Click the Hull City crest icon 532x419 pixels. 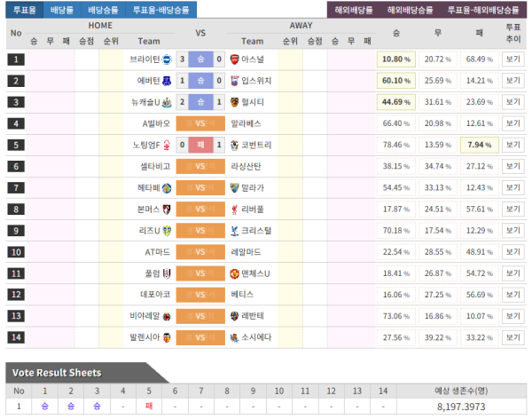click(234, 102)
